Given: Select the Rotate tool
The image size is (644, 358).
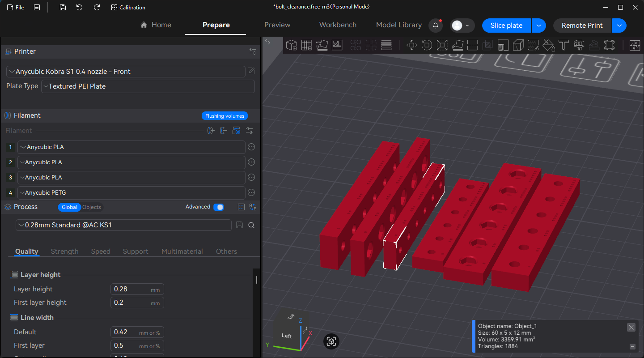Looking at the screenshot, I should (427, 45).
